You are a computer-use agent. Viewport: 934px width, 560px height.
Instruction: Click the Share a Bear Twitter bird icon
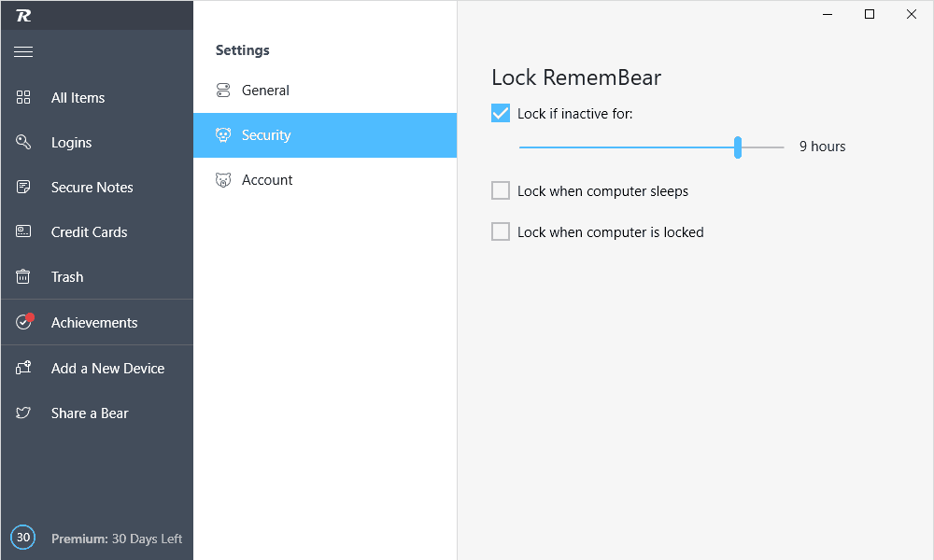(x=23, y=413)
